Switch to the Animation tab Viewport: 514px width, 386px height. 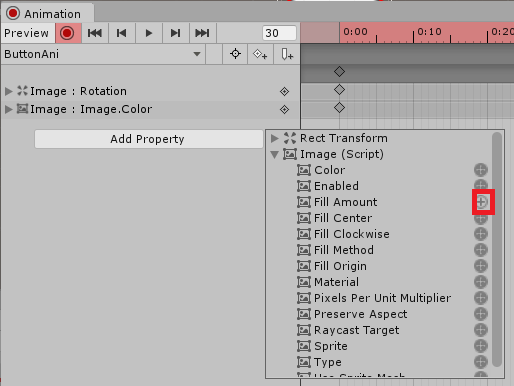click(47, 14)
